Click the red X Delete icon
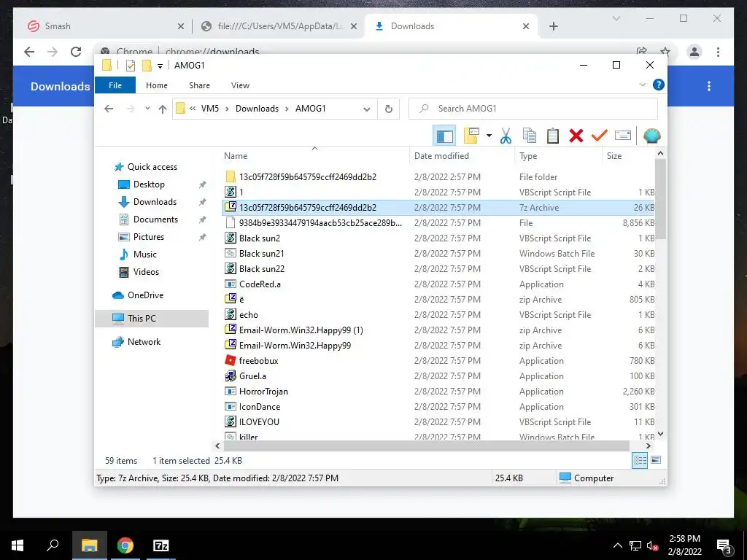The width and height of the screenshot is (747, 560). (x=576, y=136)
